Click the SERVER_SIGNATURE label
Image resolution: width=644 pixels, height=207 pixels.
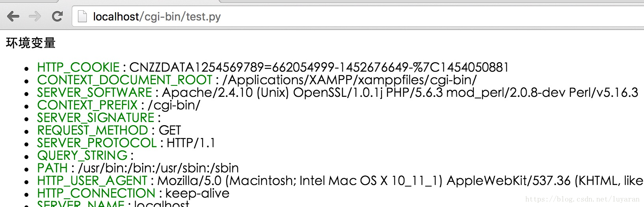(x=96, y=118)
